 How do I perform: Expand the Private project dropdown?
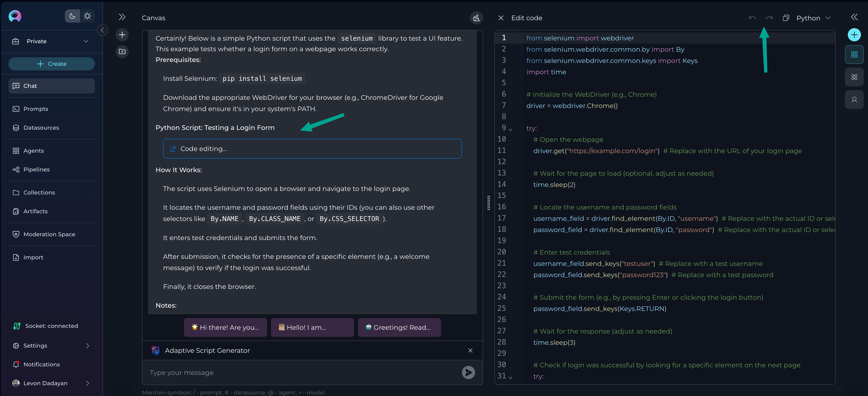click(86, 41)
